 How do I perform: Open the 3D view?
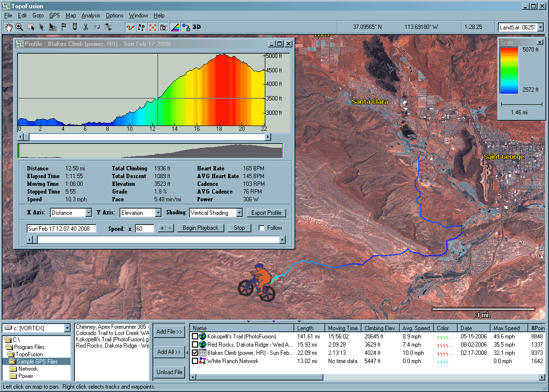pos(197,27)
